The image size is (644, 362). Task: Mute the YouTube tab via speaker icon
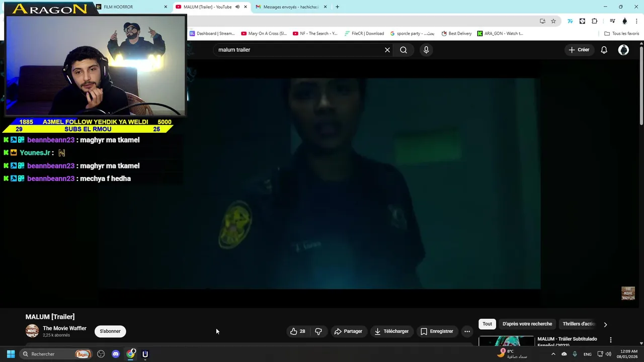237,7
